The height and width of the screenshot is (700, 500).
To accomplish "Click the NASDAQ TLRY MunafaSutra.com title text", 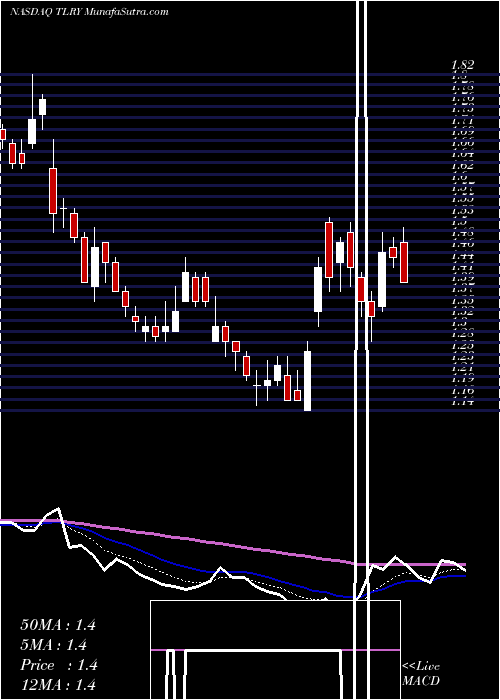I will (x=89, y=12).
